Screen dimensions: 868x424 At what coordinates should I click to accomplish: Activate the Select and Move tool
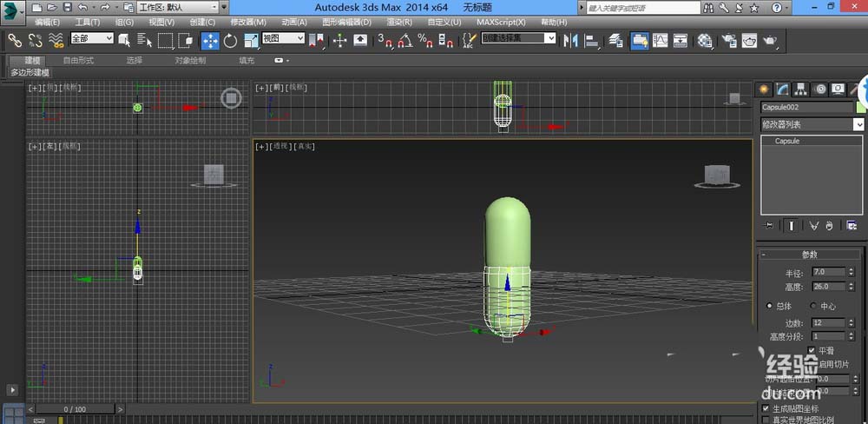pos(210,41)
